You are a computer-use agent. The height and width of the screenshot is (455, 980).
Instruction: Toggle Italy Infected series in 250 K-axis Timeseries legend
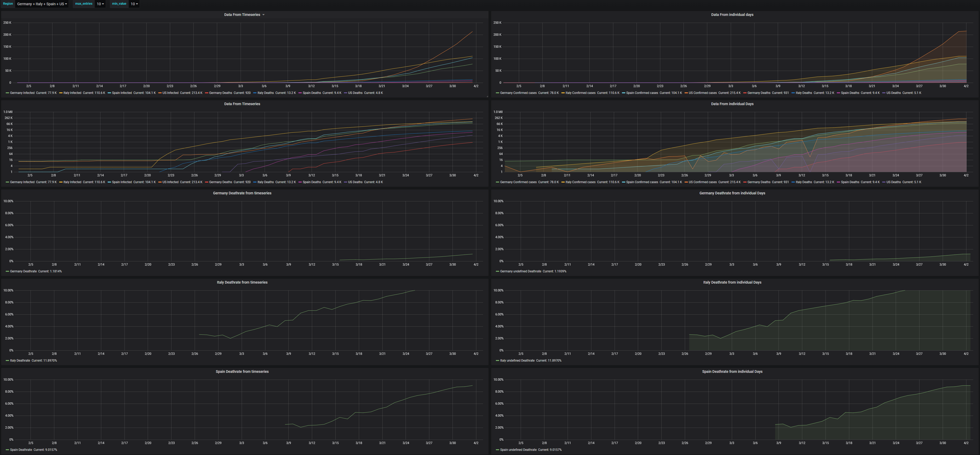pos(72,93)
